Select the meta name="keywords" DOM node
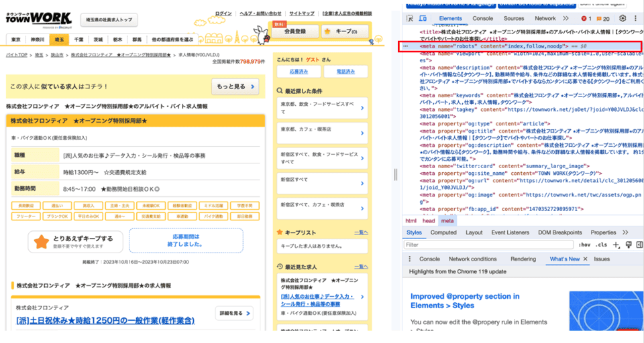Image resolution: width=644 pixels, height=343 pixels. click(531, 98)
